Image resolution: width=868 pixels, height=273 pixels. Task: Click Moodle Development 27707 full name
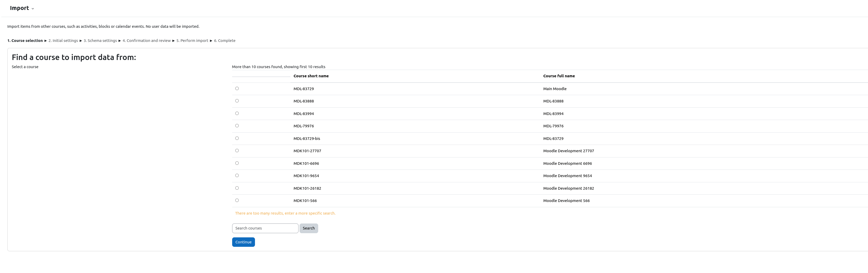click(x=568, y=151)
